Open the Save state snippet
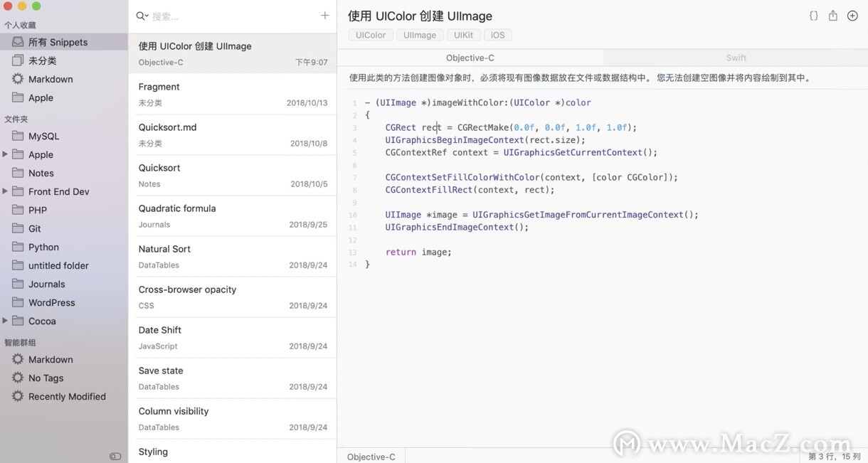Image resolution: width=868 pixels, height=463 pixels. pos(233,378)
